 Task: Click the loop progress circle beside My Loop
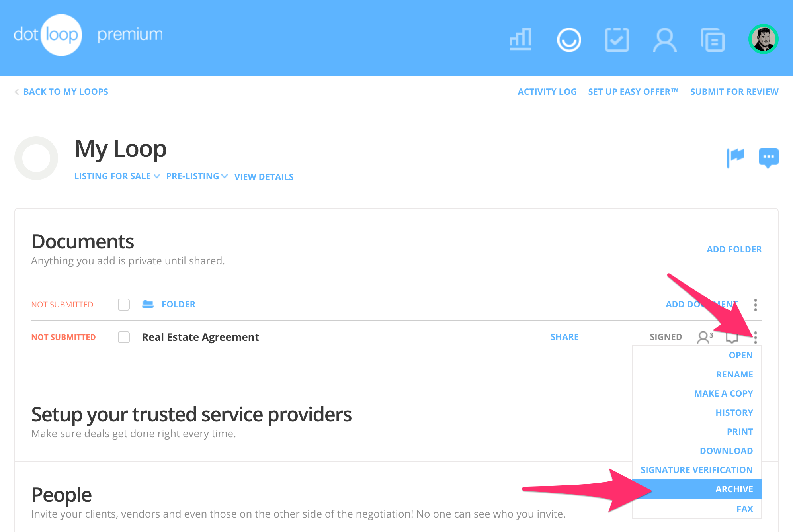[36, 158]
